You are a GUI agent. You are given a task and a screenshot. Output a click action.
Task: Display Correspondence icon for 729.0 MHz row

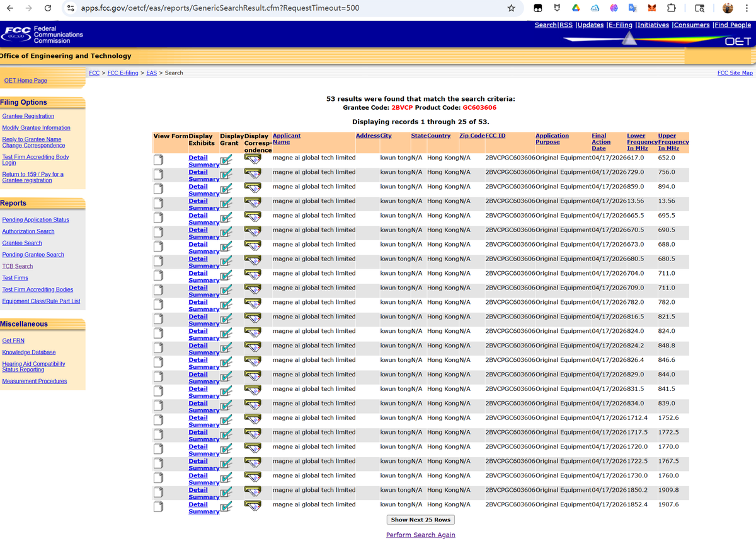click(253, 173)
